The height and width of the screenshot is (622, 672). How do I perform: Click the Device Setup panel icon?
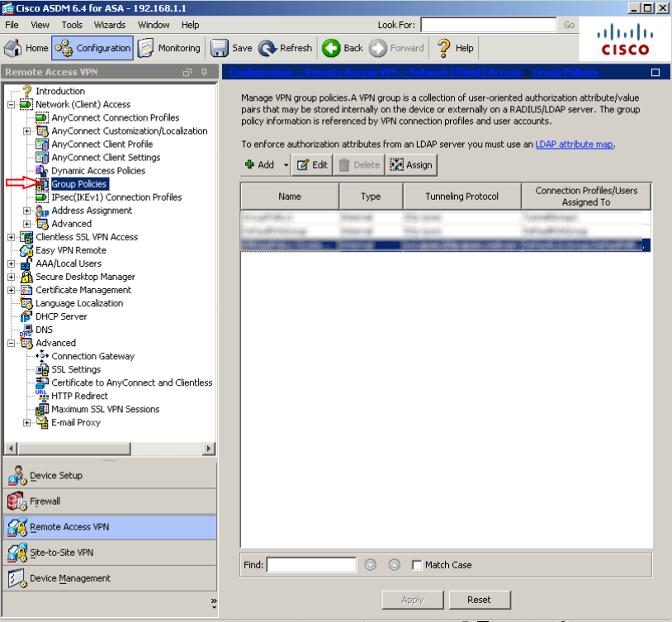(x=17, y=476)
